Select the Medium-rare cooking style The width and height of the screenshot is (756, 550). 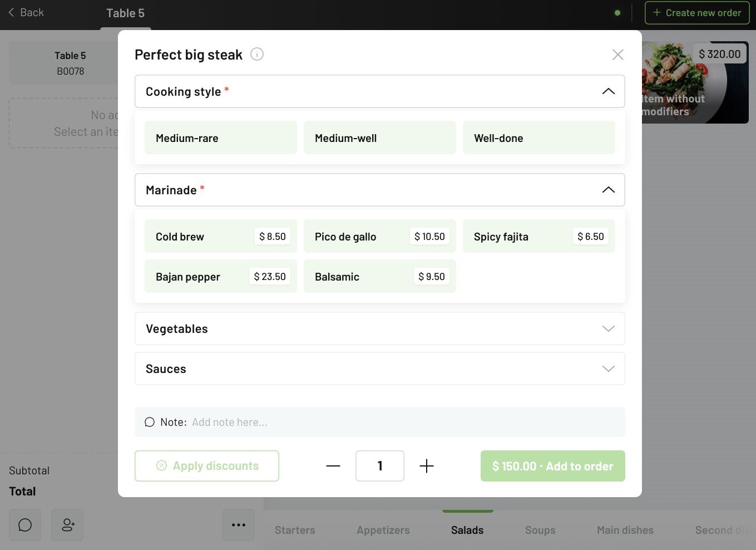(220, 137)
